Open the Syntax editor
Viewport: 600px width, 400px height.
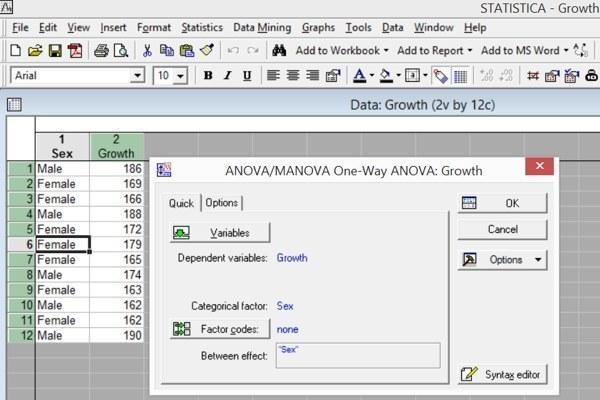[502, 374]
